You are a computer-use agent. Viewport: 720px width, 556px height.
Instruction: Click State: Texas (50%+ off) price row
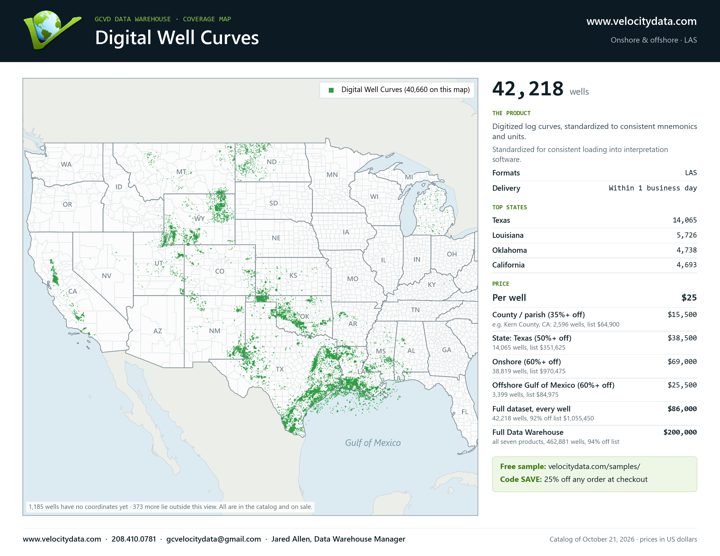click(594, 343)
